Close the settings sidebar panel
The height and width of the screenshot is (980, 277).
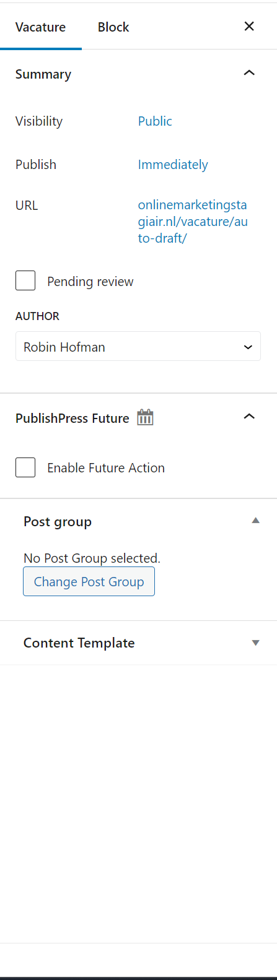249,26
